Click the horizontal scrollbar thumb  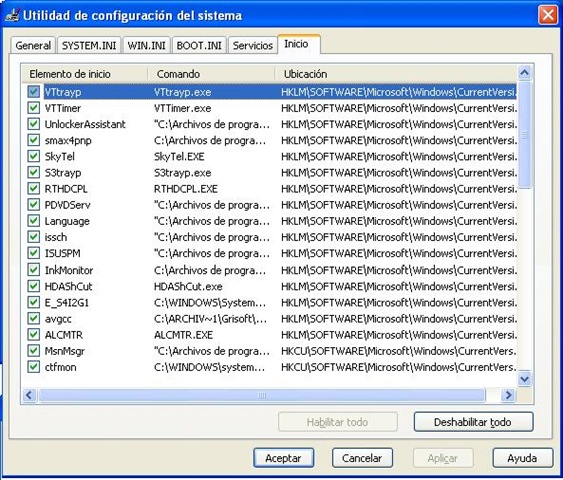coord(262,395)
